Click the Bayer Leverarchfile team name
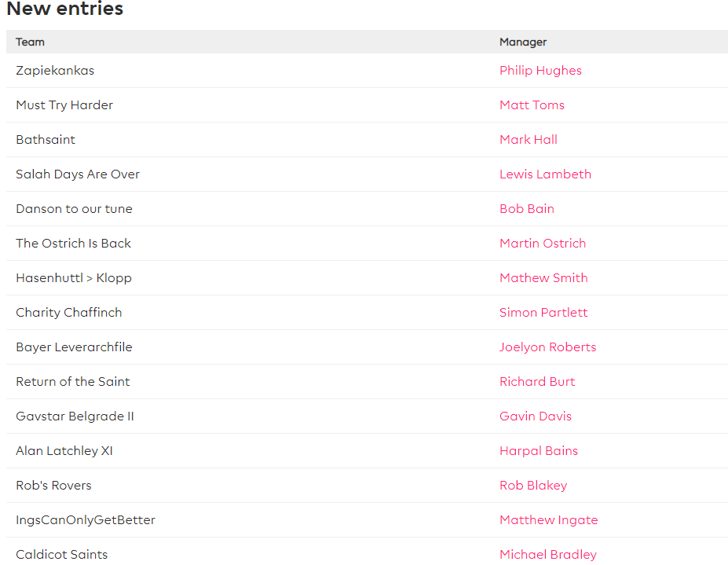728x565 pixels. click(74, 347)
